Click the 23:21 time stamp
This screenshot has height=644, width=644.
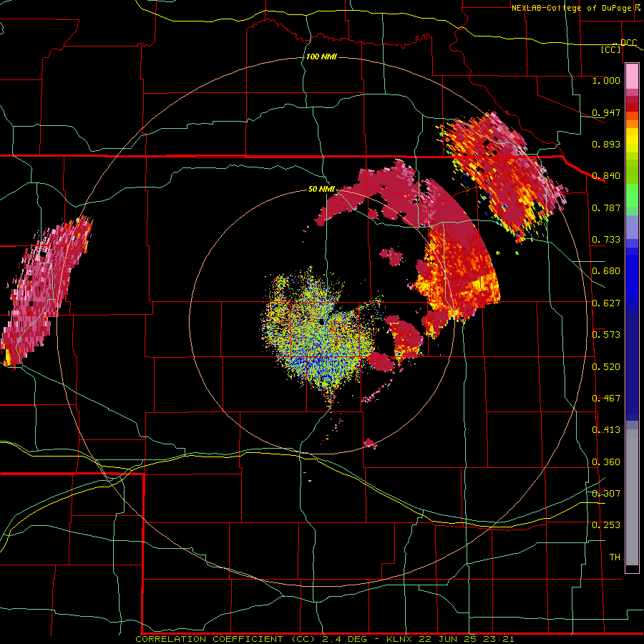click(497, 639)
